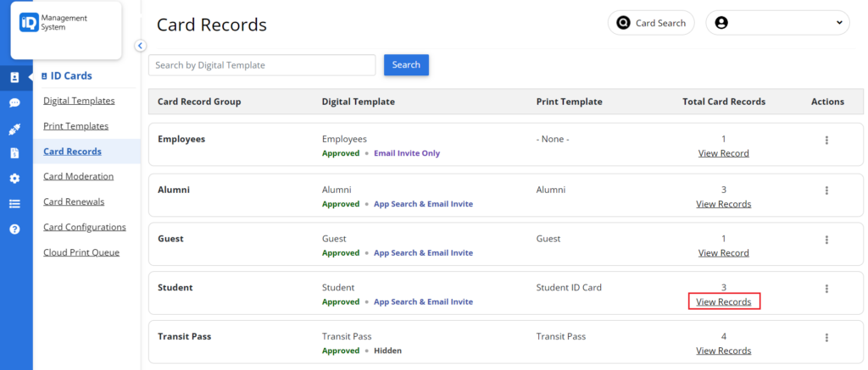Go to Digital Templates menu item
The height and width of the screenshot is (370, 868).
(79, 101)
